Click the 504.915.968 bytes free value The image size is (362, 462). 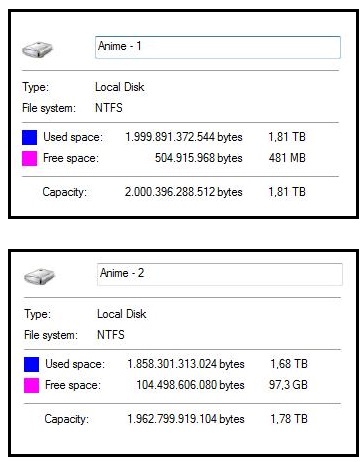[199, 158]
